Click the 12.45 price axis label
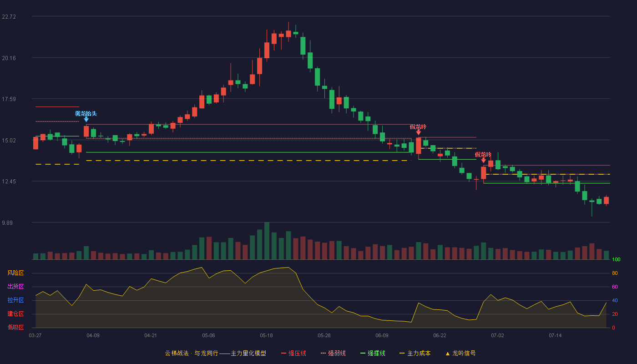The width and height of the screenshot is (637, 364). (x=9, y=182)
